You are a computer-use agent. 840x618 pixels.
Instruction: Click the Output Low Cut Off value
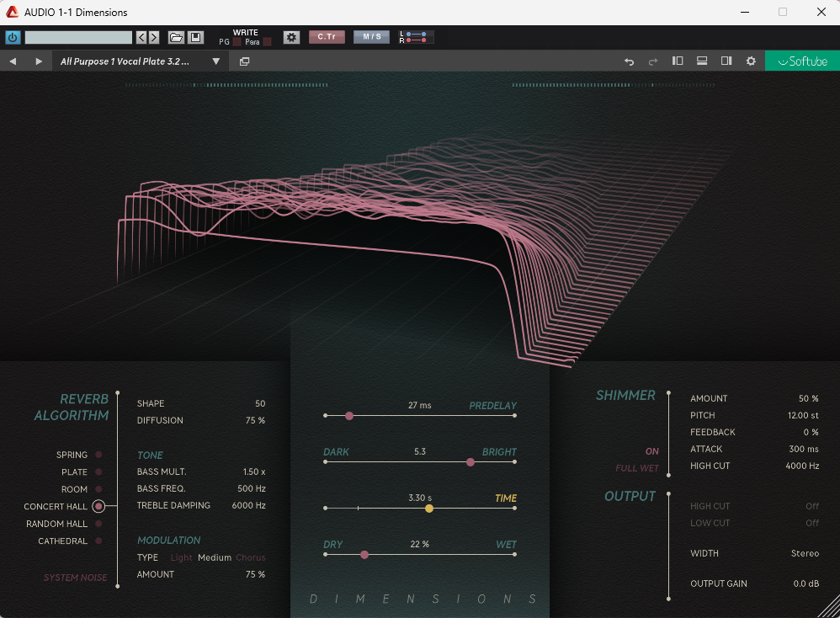pos(812,523)
